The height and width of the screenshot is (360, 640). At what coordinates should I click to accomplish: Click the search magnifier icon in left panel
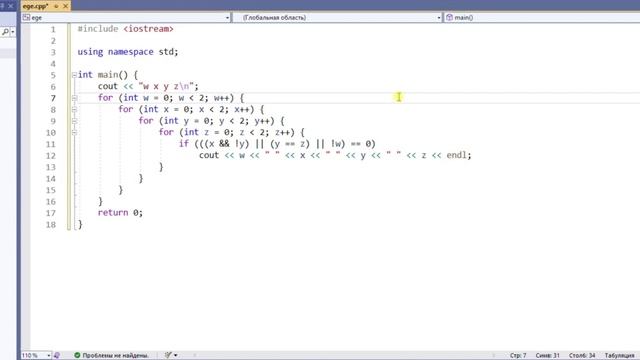click(x=5, y=31)
